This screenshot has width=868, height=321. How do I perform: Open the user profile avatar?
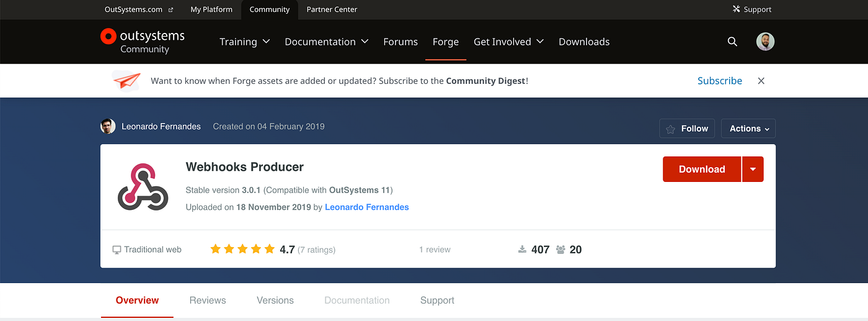pyautogui.click(x=765, y=42)
